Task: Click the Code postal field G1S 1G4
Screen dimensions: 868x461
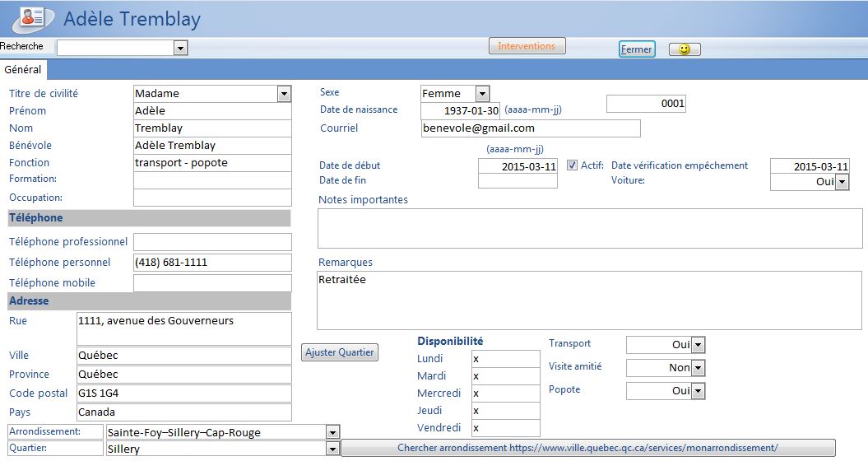Action: [x=183, y=393]
